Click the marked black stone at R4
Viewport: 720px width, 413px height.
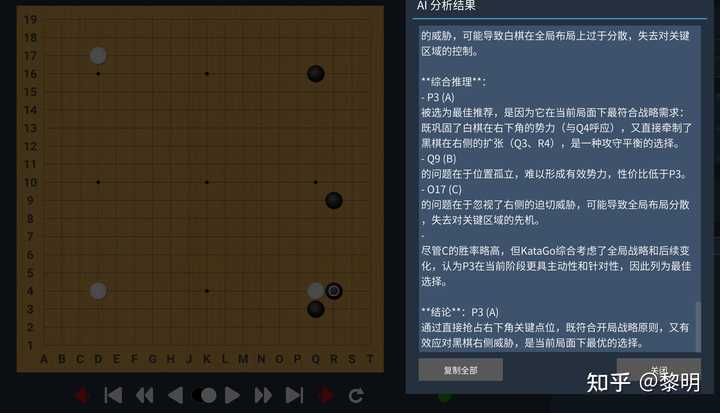tap(334, 291)
